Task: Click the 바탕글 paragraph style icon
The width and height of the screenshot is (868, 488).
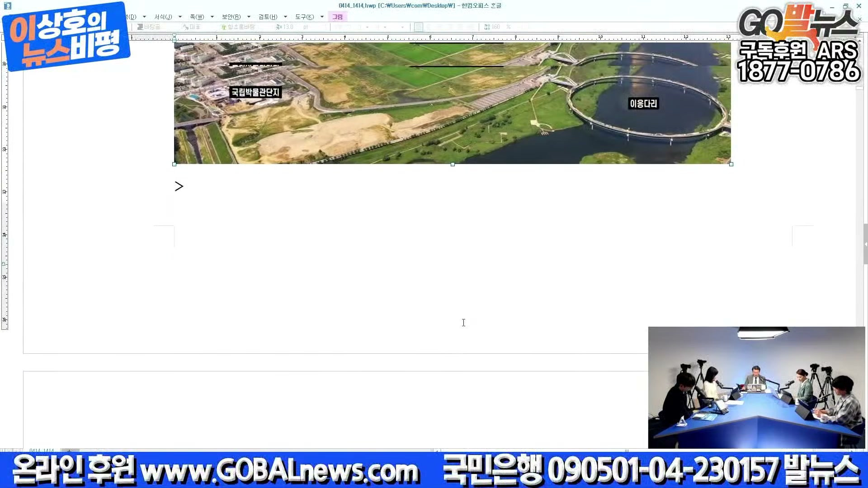Action: [141, 27]
